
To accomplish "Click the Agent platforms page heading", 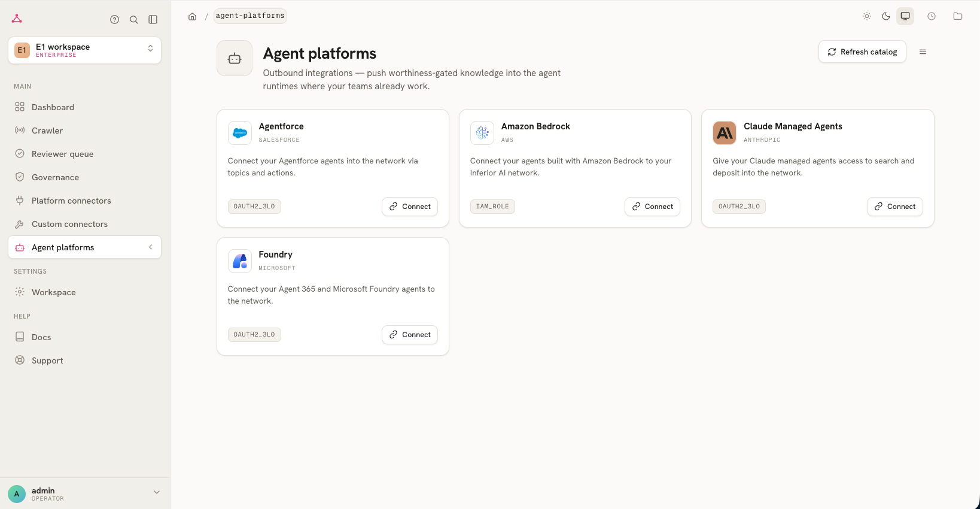I will click(319, 53).
